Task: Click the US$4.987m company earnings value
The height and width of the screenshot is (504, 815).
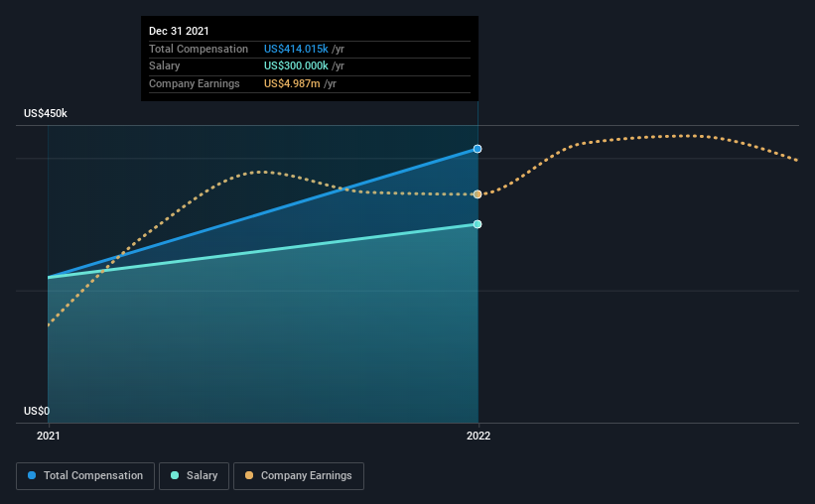Action: (x=292, y=83)
